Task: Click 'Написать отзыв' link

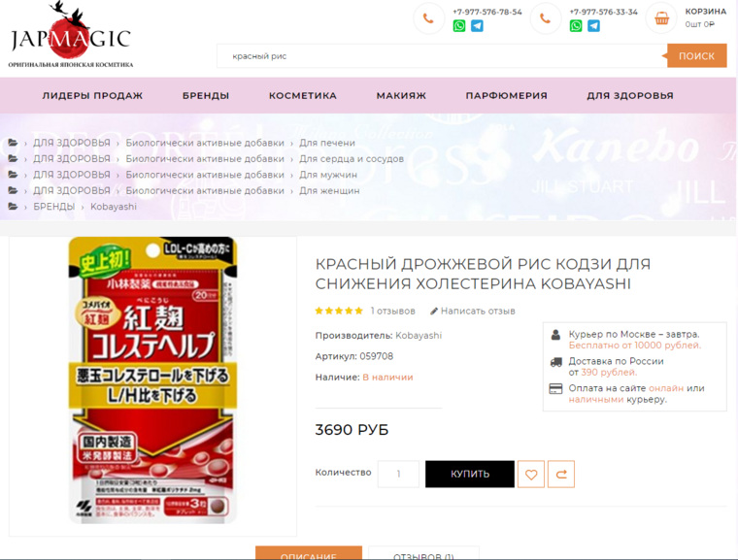Action: click(x=478, y=312)
